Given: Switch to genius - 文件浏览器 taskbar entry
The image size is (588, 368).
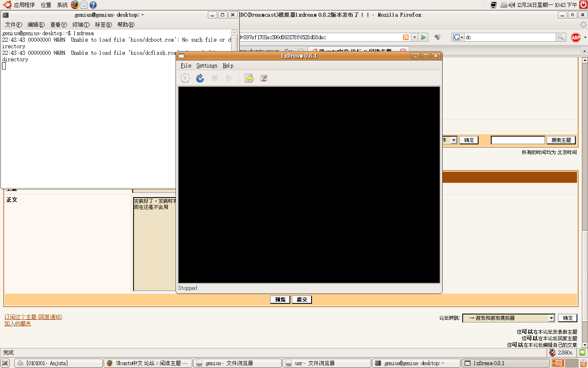Looking at the screenshot, I should (238, 363).
